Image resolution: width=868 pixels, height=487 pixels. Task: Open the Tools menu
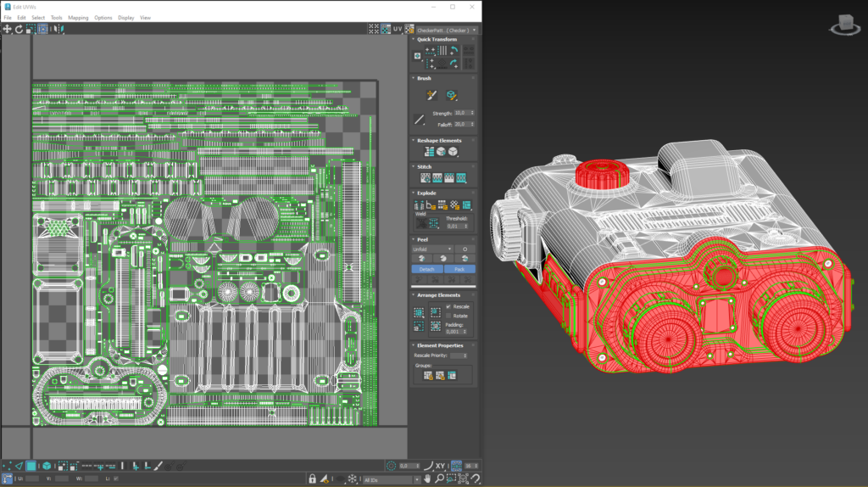57,17
